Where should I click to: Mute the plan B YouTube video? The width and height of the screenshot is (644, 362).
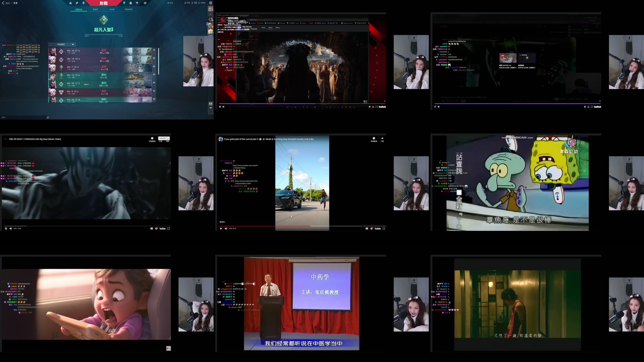[226, 229]
